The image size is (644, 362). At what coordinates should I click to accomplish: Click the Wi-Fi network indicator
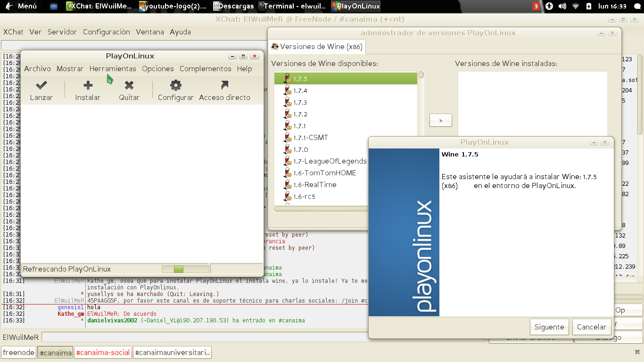tap(576, 6)
